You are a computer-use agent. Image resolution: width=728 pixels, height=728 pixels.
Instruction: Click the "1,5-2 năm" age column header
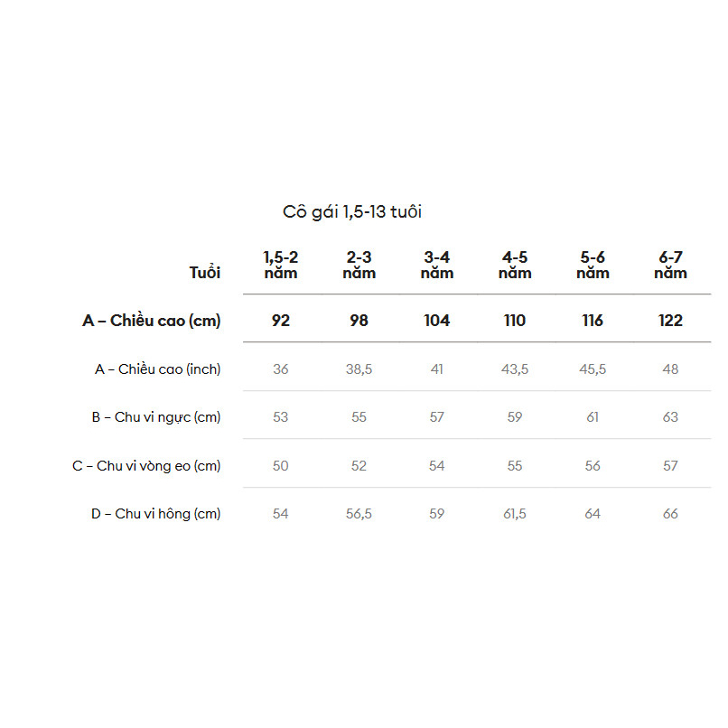(x=281, y=265)
